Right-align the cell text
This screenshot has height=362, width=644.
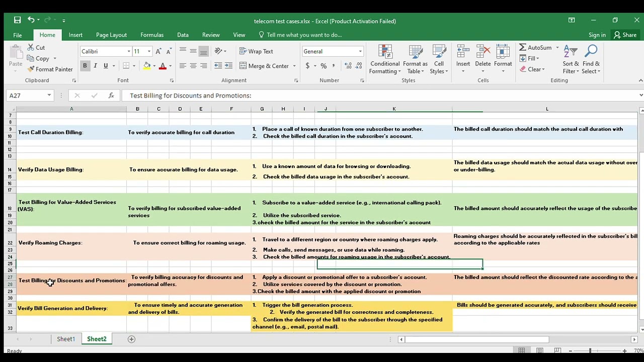[x=203, y=66]
